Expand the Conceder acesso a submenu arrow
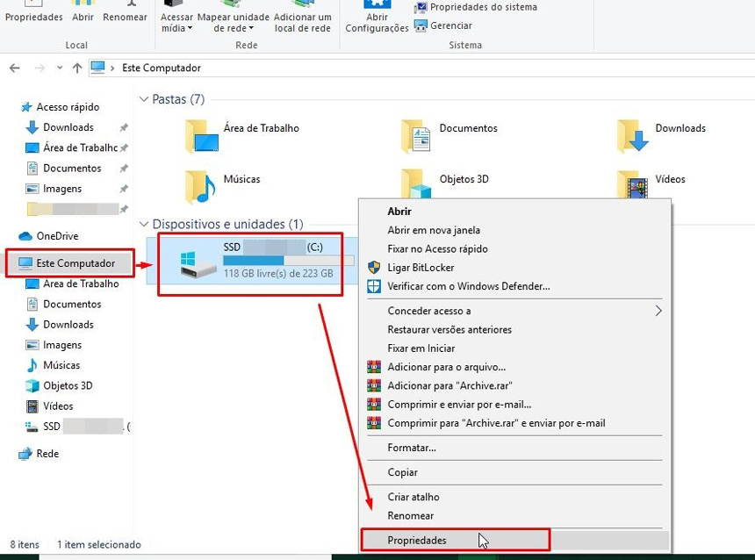755x560 pixels. (658, 311)
